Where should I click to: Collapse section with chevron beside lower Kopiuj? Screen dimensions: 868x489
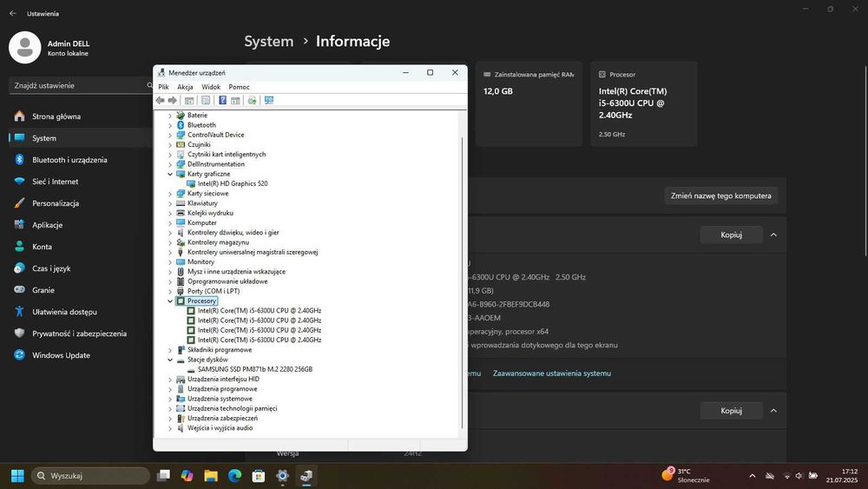pyautogui.click(x=773, y=411)
